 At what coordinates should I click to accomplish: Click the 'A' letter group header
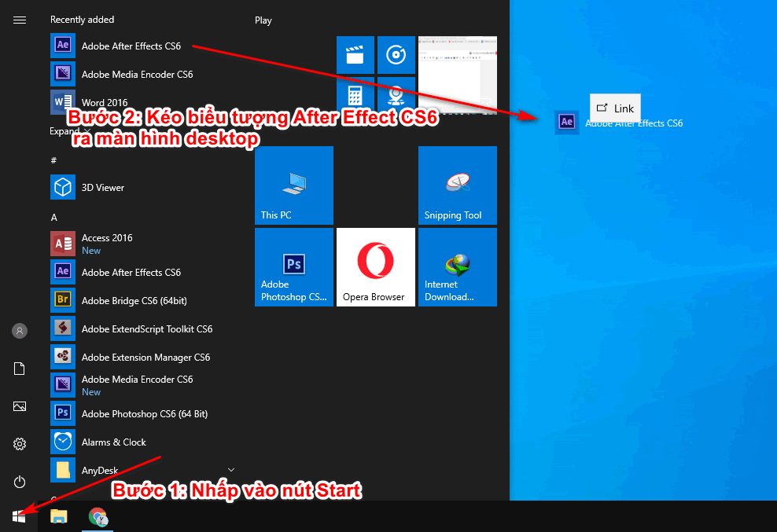(54, 217)
